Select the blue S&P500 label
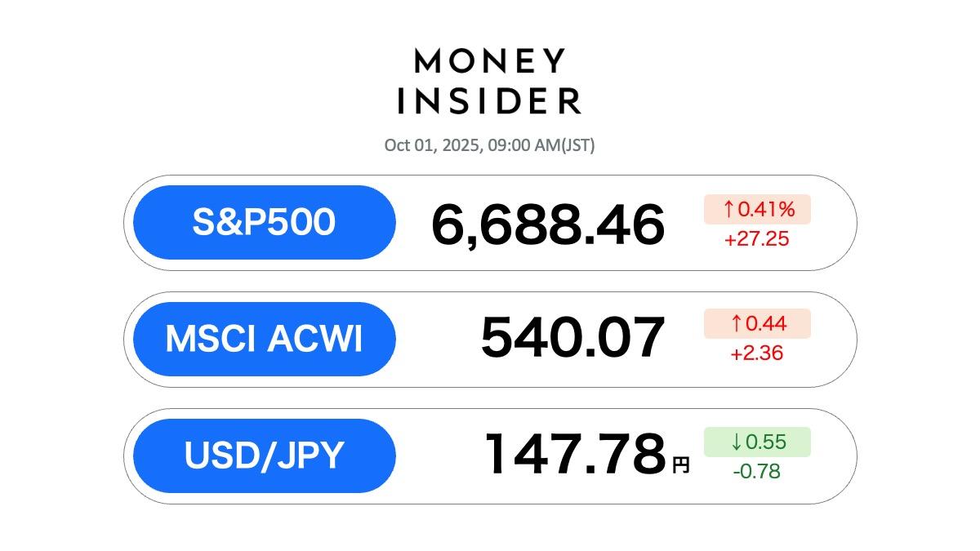This screenshot has height=551, width=980. 264,222
